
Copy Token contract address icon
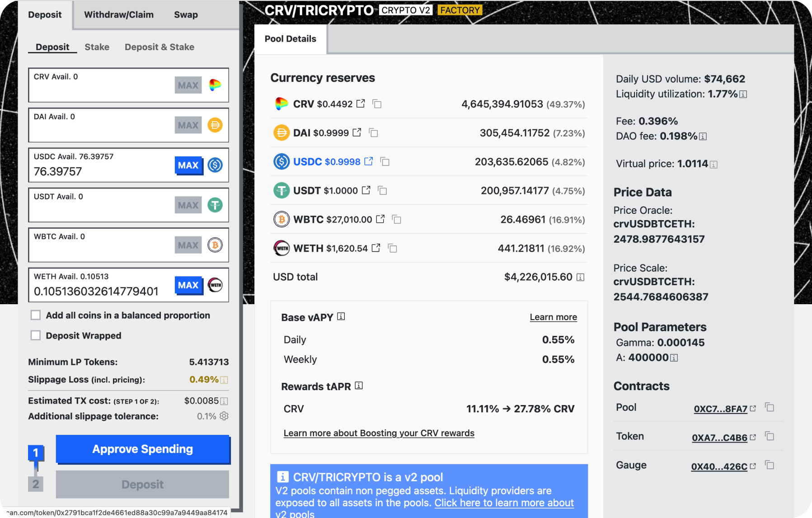click(x=770, y=436)
